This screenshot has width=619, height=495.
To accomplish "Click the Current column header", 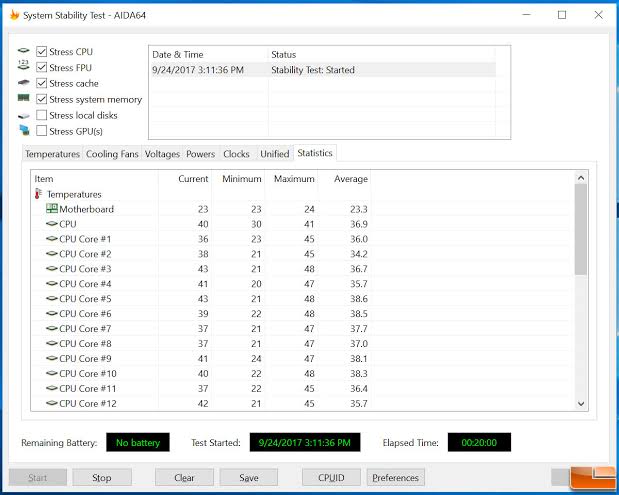I will [x=185, y=179].
